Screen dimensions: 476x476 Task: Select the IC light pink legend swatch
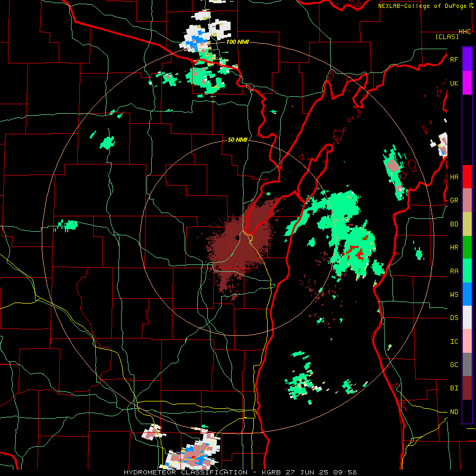(x=467, y=341)
